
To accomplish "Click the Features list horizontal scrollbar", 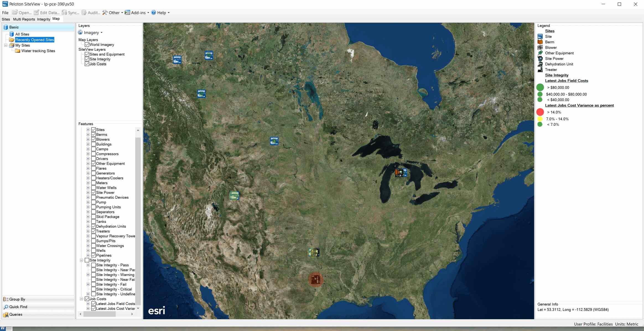I will [99, 314].
